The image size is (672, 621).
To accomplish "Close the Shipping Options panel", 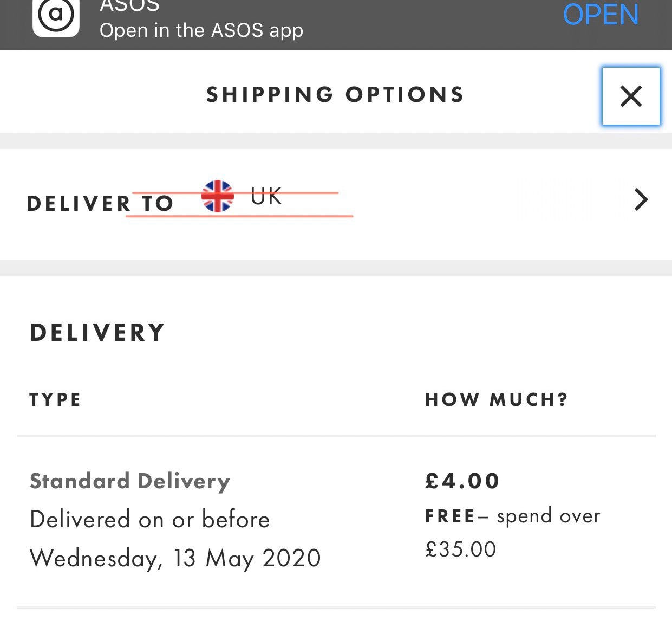I will pyautogui.click(x=631, y=96).
